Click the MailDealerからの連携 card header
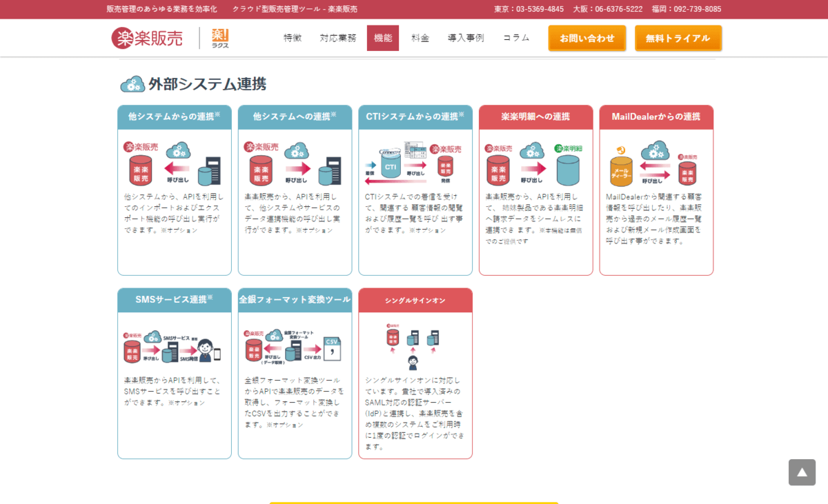 click(x=656, y=117)
